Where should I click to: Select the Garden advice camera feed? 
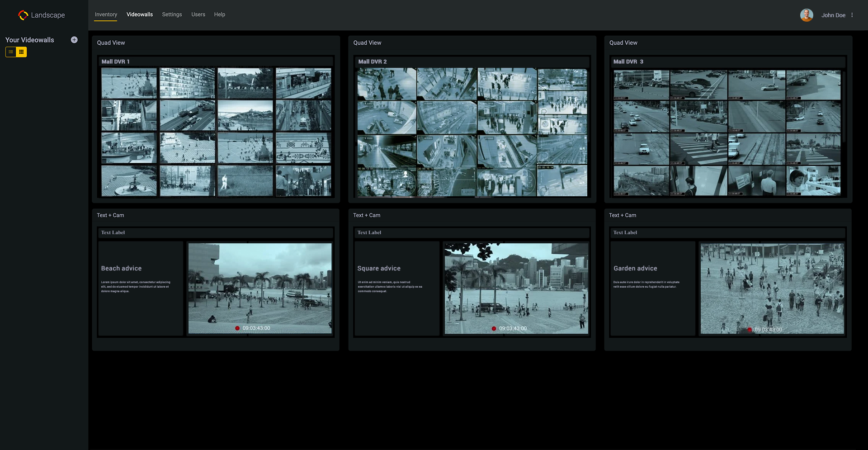[x=772, y=289]
